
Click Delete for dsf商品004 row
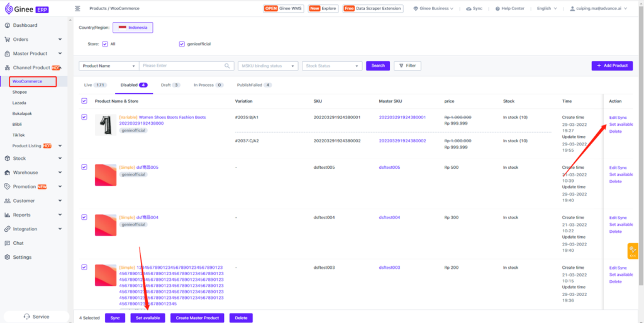[x=615, y=232]
